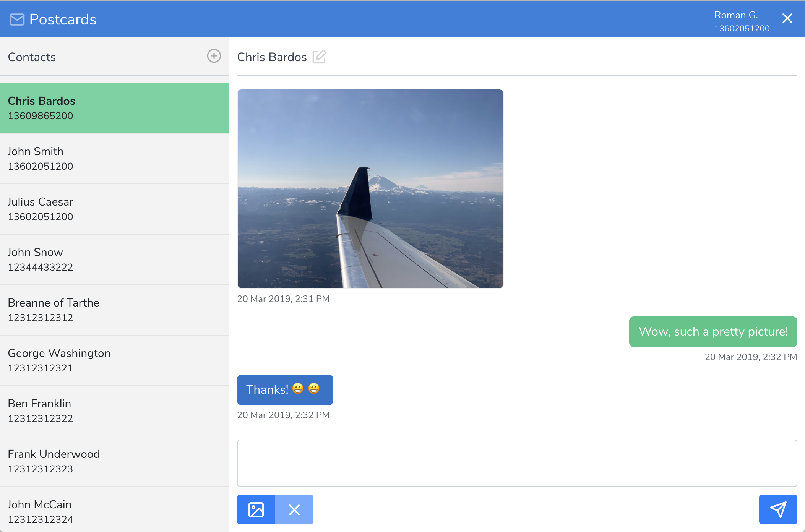Click the airplane wing photo

pyautogui.click(x=370, y=189)
